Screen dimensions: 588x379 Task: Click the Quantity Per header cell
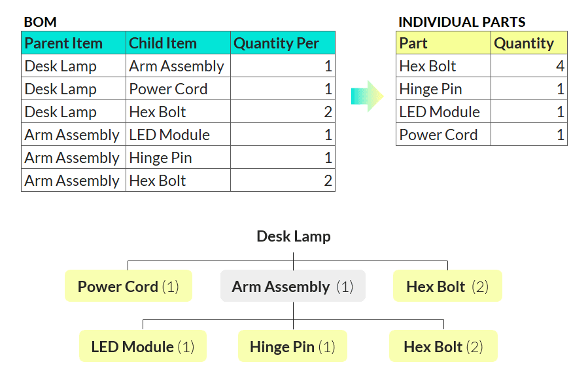coord(283,43)
